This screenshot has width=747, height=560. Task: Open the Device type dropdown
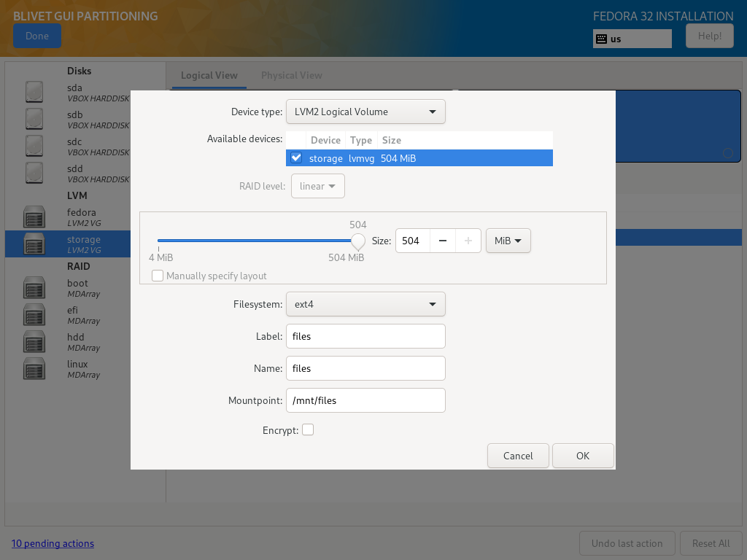(365, 112)
